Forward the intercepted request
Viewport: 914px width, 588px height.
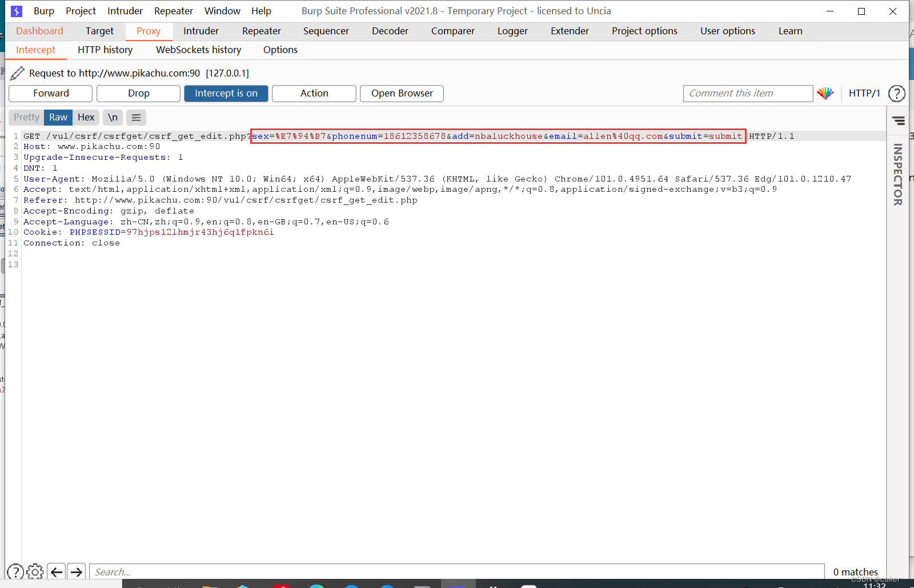(x=51, y=94)
